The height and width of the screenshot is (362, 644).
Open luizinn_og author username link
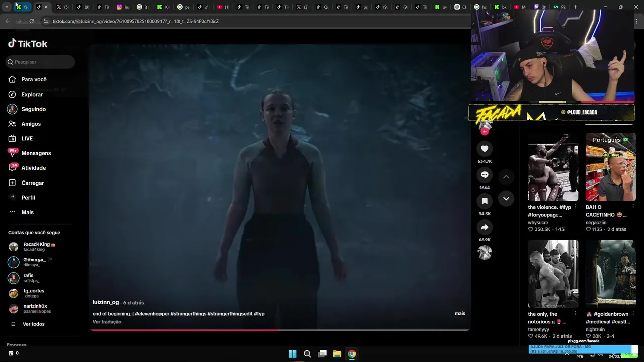pyautogui.click(x=106, y=302)
